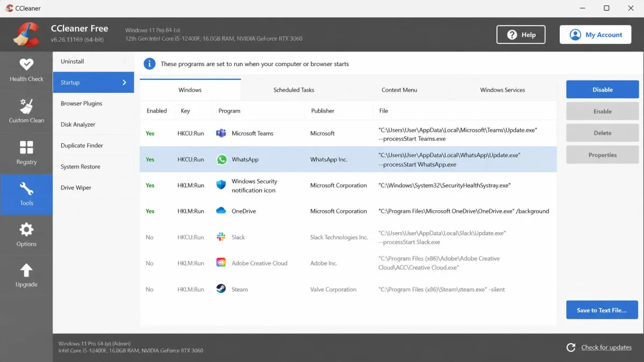The height and width of the screenshot is (362, 644).
Task: Sort by the Program column header
Action: pyautogui.click(x=229, y=111)
